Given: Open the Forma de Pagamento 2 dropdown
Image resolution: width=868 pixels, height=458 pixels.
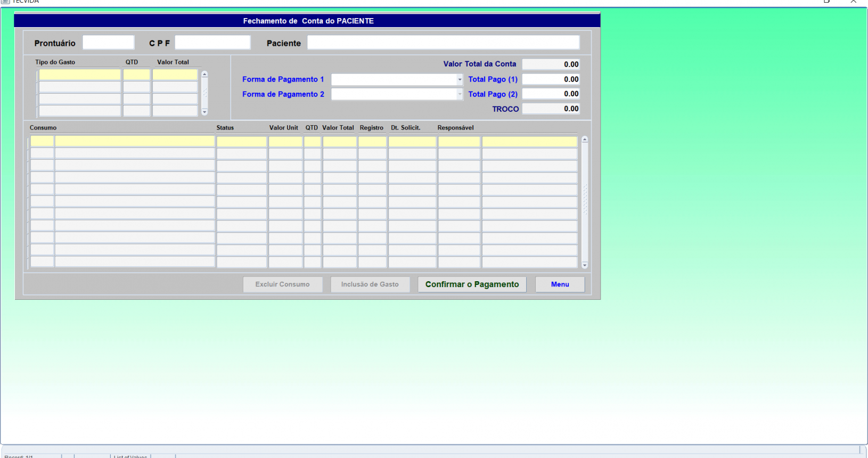Looking at the screenshot, I should (x=460, y=94).
